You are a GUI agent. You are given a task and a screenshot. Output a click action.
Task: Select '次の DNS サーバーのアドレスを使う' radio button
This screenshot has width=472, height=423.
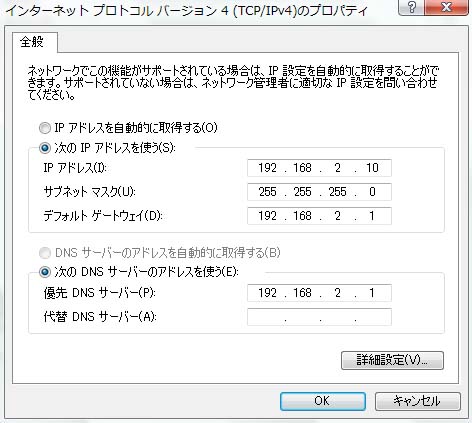[45, 272]
